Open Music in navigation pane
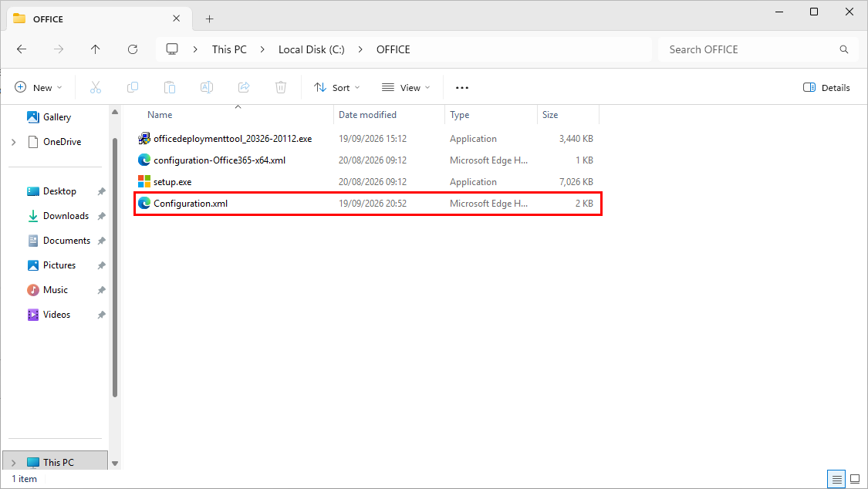The width and height of the screenshot is (868, 489). click(x=56, y=290)
